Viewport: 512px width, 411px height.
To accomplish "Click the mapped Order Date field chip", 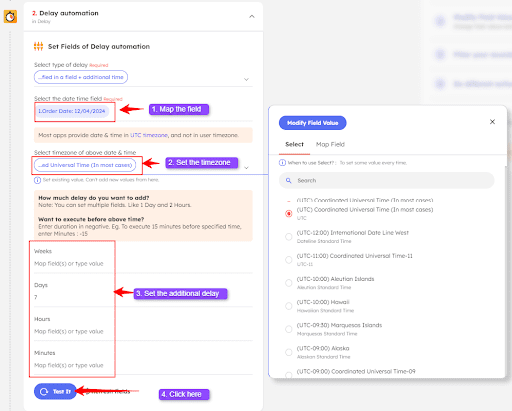I will click(72, 111).
